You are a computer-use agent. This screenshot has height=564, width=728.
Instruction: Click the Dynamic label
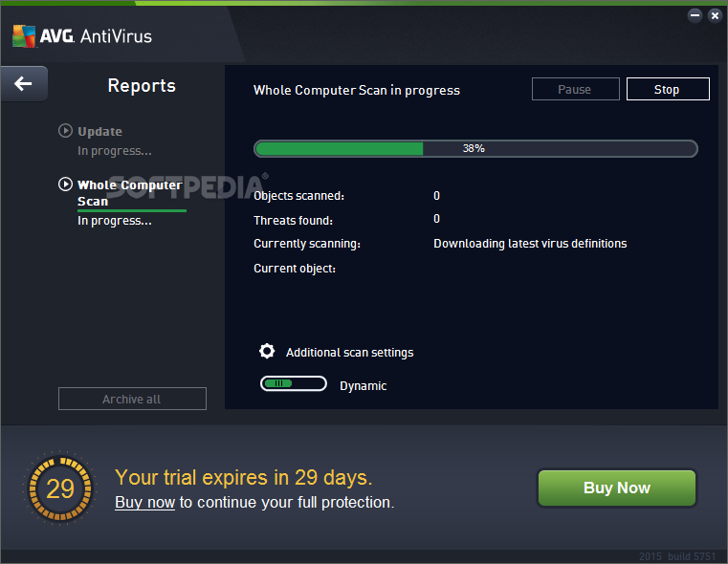[x=364, y=386]
